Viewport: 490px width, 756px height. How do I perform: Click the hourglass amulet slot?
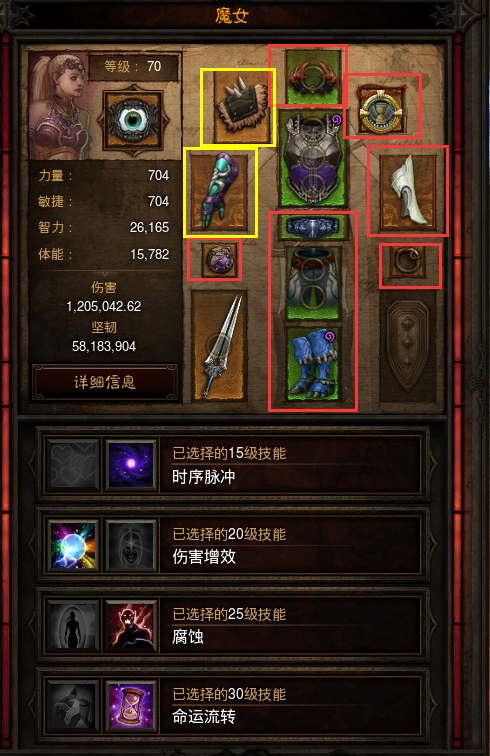coord(381,109)
